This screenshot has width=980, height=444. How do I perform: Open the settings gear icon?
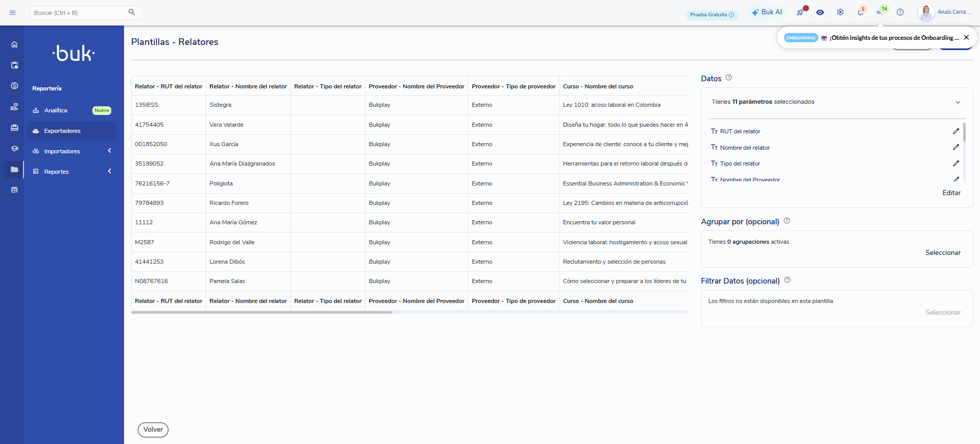pyautogui.click(x=840, y=12)
